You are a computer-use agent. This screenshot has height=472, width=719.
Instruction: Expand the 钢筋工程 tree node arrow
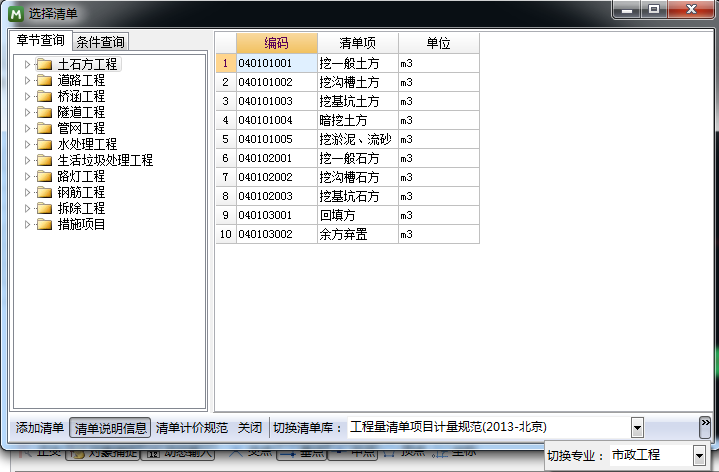[x=27, y=193]
